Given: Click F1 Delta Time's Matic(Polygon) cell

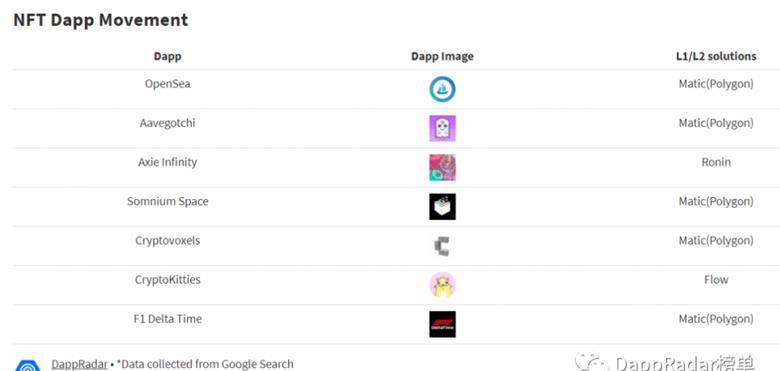Looking at the screenshot, I should click(716, 319).
